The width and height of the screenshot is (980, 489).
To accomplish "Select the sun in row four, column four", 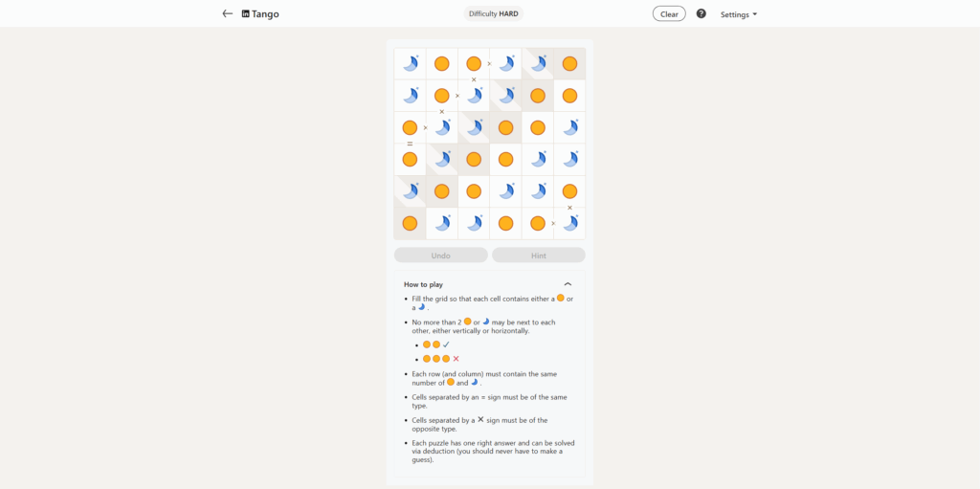I will (505, 160).
